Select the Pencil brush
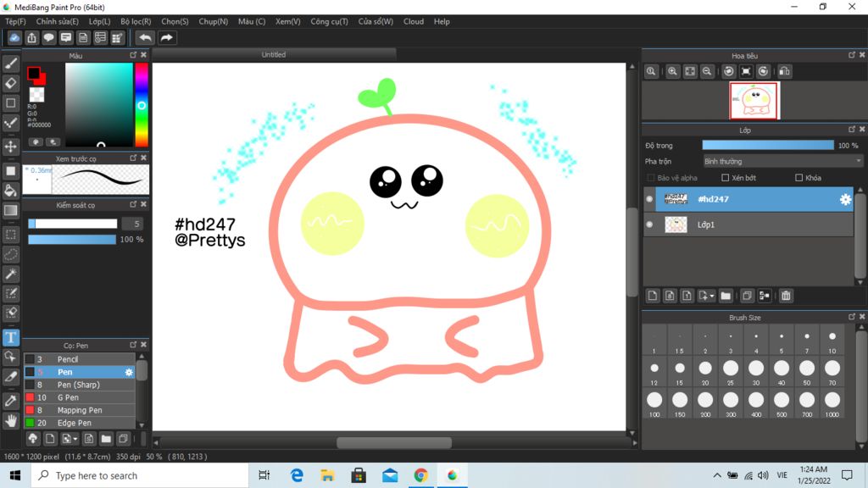 [x=80, y=359]
